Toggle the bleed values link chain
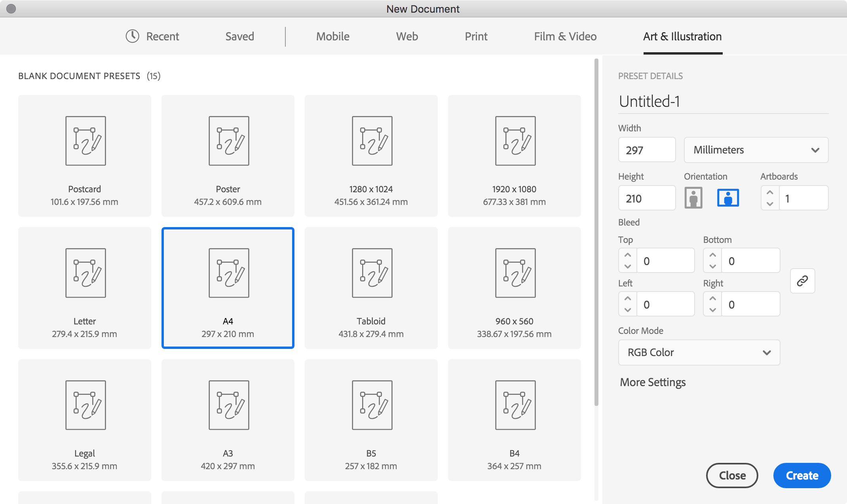Viewport: 847px width, 504px height. tap(802, 281)
